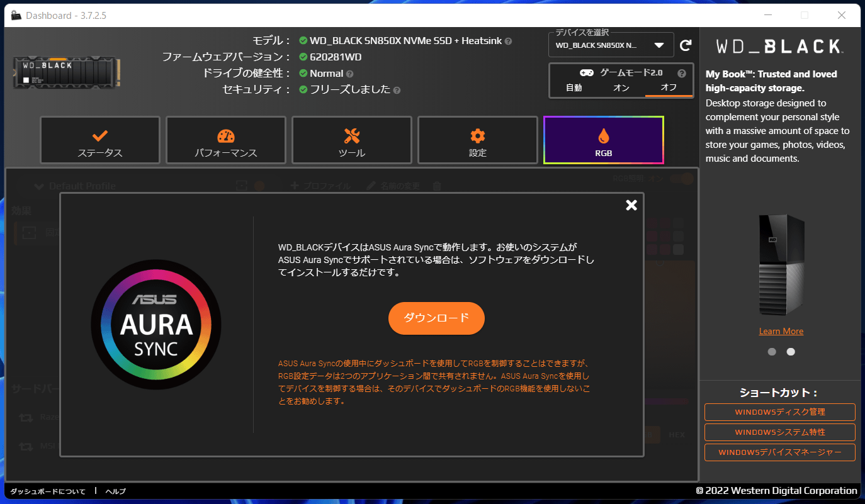Viewport: 865px width, 504px height.
Task: Open the RGB tab with droplet icon
Action: 604,140
